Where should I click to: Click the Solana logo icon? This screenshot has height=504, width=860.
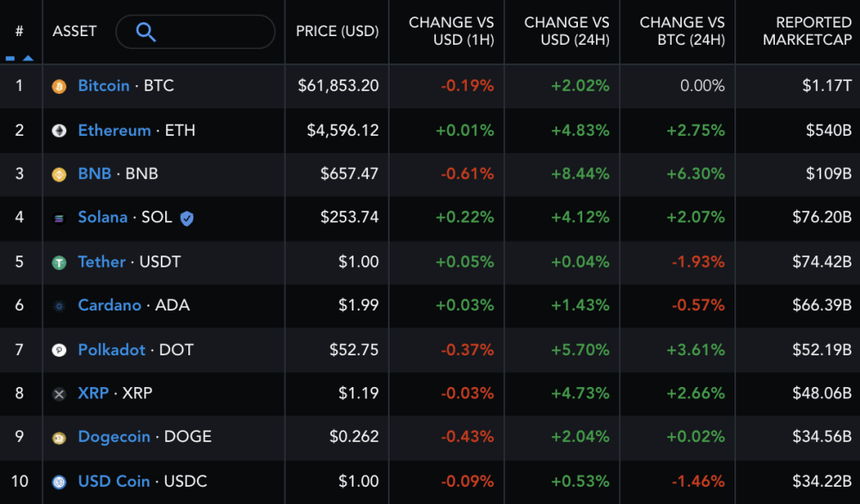click(59, 218)
